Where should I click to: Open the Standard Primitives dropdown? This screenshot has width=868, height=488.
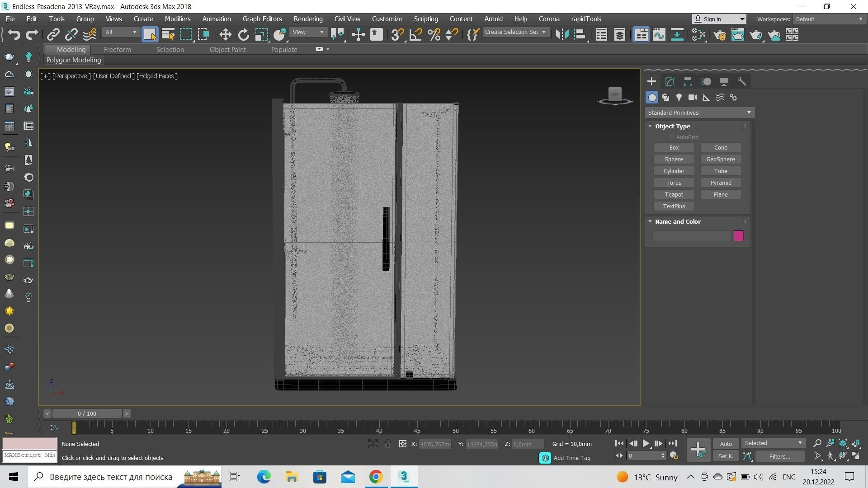click(699, 113)
